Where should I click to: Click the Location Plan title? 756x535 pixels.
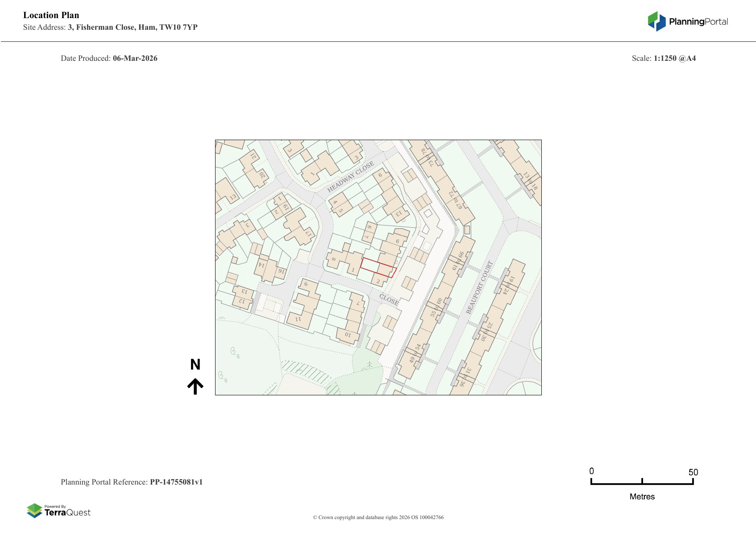point(51,15)
